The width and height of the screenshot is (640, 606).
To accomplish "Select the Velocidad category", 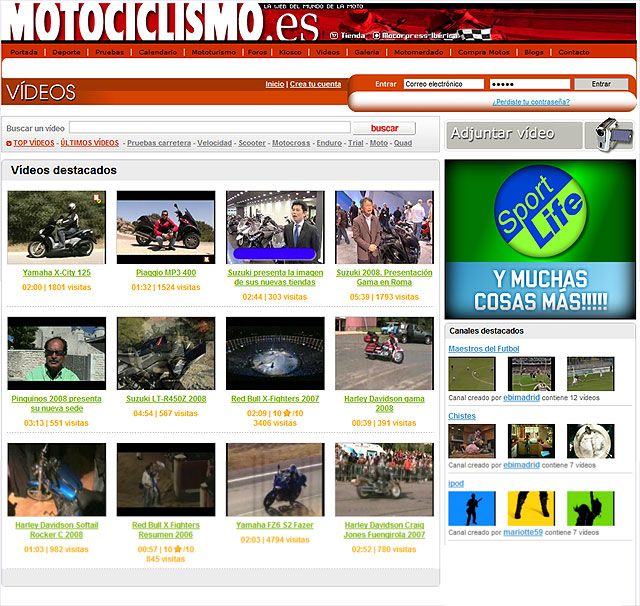I will click(x=214, y=143).
